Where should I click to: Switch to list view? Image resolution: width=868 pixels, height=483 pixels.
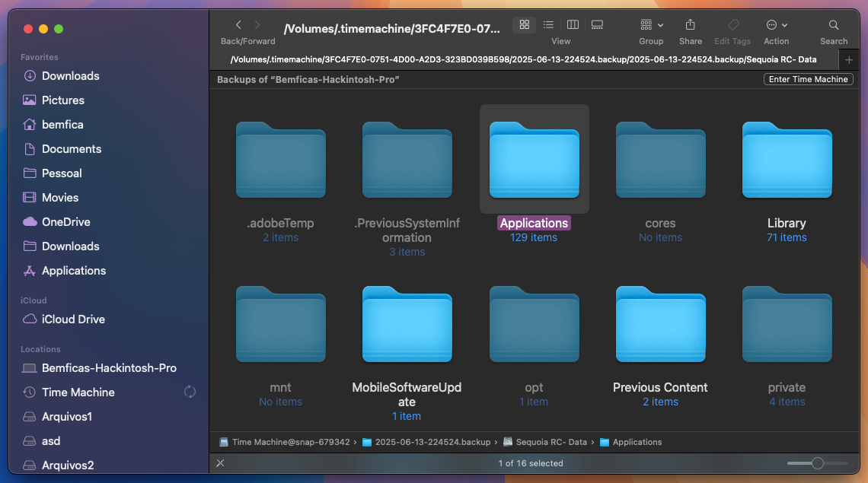[548, 24]
